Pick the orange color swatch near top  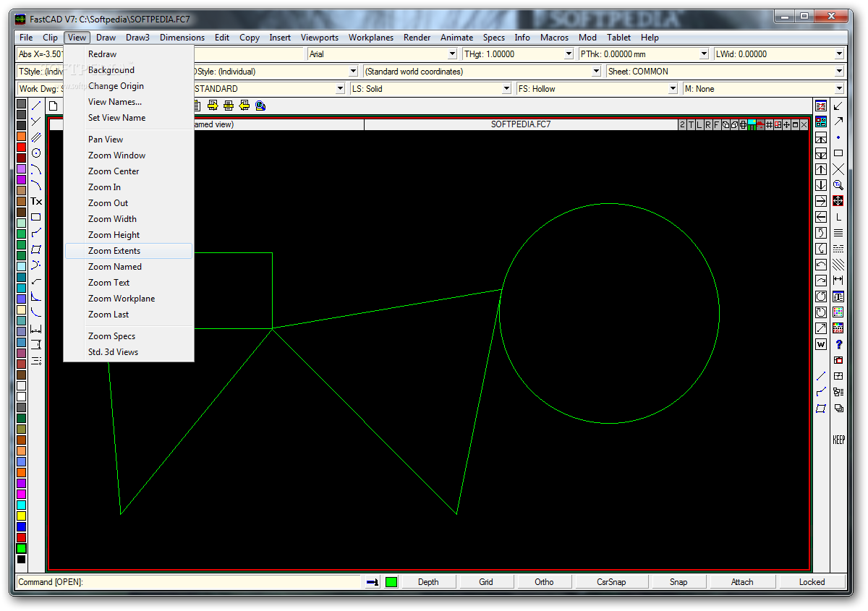pos(21,136)
